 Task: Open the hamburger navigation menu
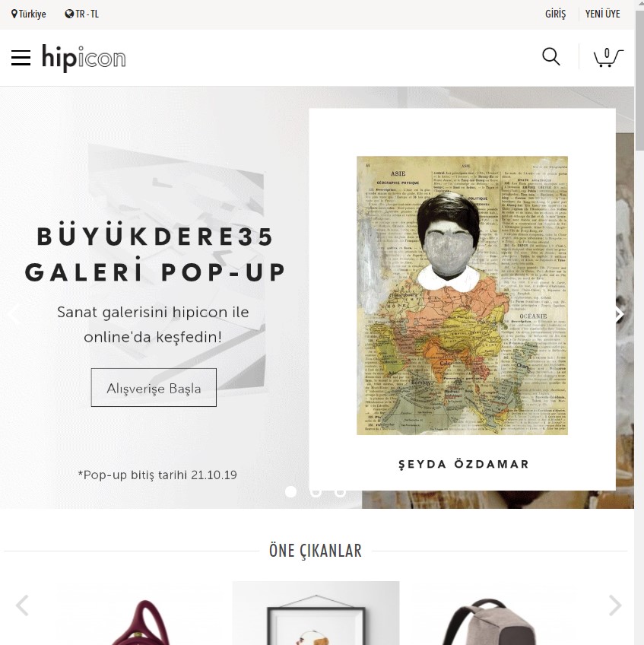coord(21,58)
